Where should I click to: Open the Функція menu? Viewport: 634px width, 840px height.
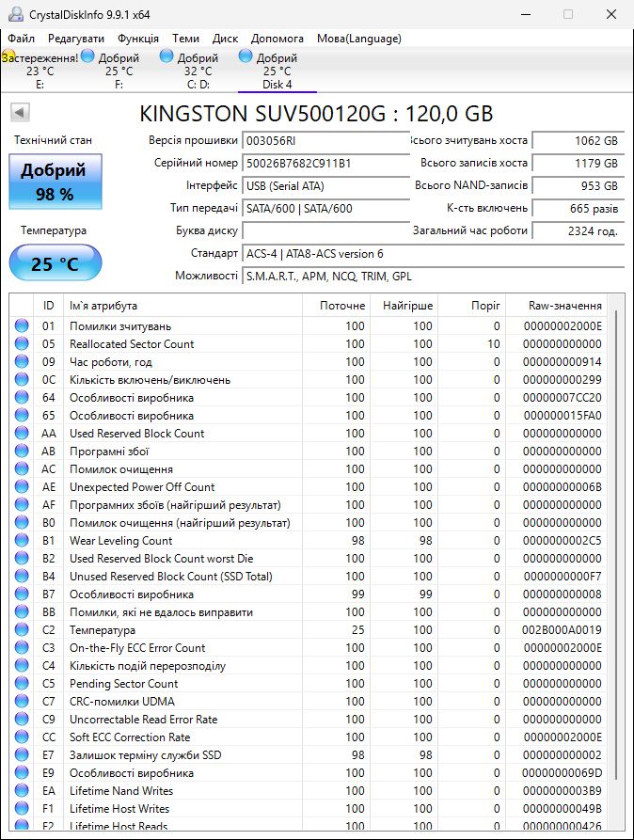(138, 39)
